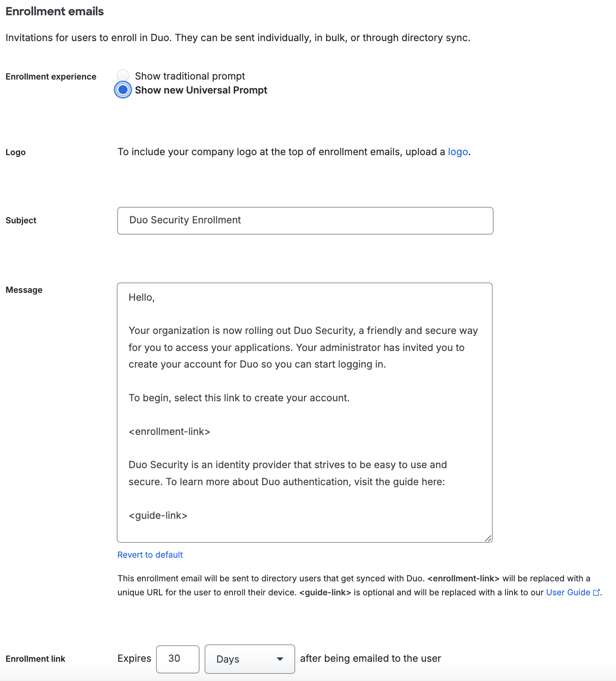
Task: Click the <guide-link> placeholder in the message
Action: 158,515
